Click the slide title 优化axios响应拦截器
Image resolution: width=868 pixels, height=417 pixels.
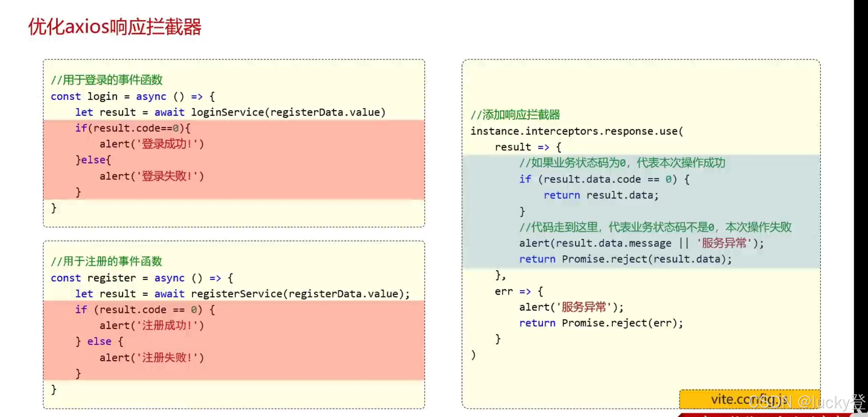click(115, 27)
